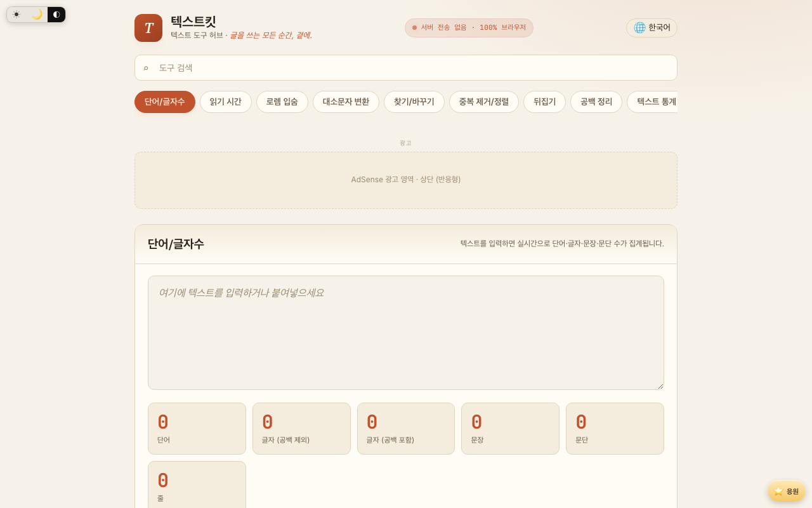Click the 서버 전송 없음 badge
Screen dimensions: 812x508
469,28
